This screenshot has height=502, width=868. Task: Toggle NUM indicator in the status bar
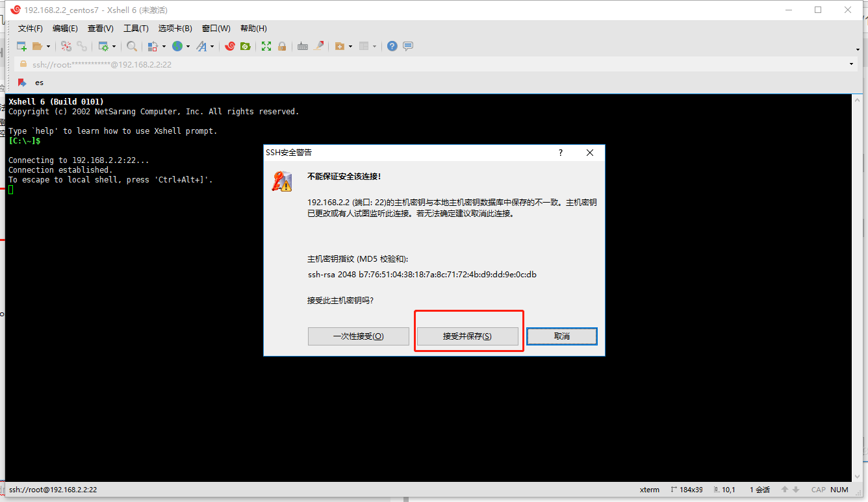[x=839, y=489]
